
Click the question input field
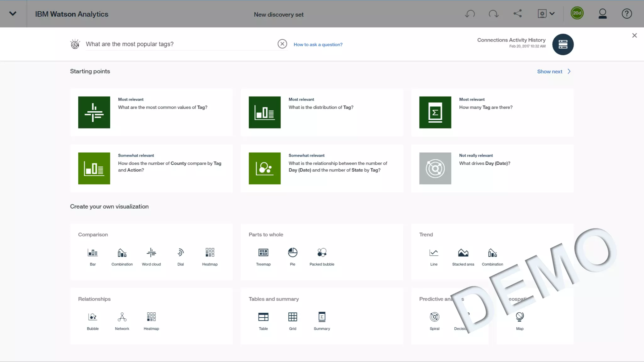point(179,44)
